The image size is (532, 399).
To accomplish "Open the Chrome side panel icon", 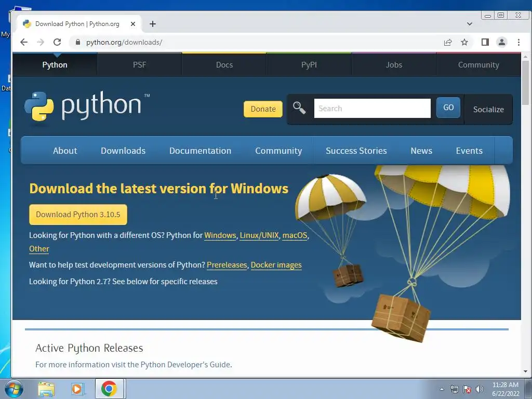I will tap(485, 42).
